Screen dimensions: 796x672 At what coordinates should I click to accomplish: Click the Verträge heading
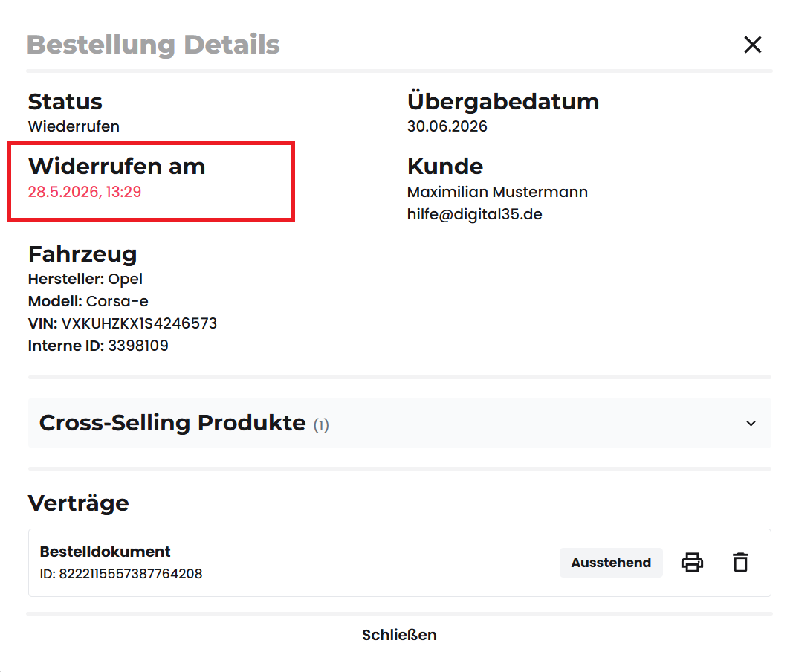click(x=79, y=503)
